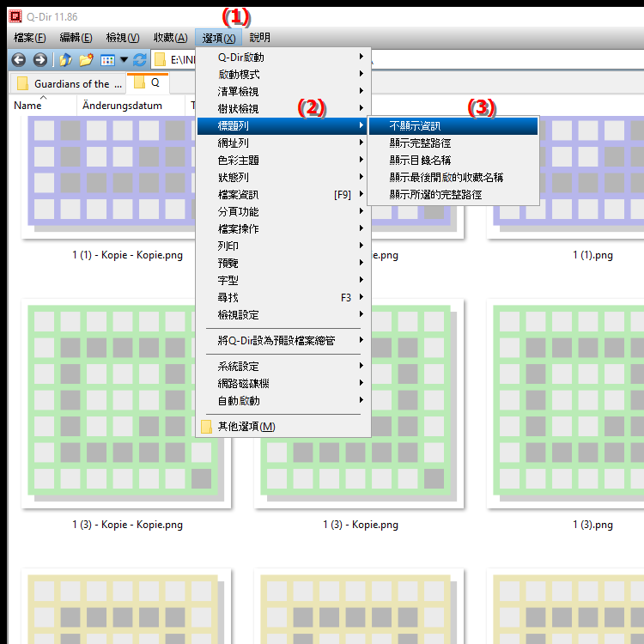644x644 pixels.
Task: Open the 編輯(E) menu
Action: point(76,38)
